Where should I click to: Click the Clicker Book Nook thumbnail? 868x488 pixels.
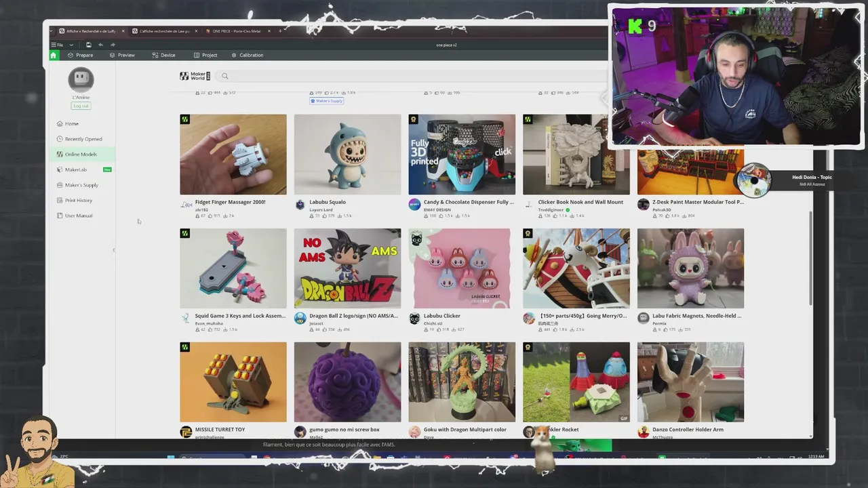pyautogui.click(x=576, y=155)
